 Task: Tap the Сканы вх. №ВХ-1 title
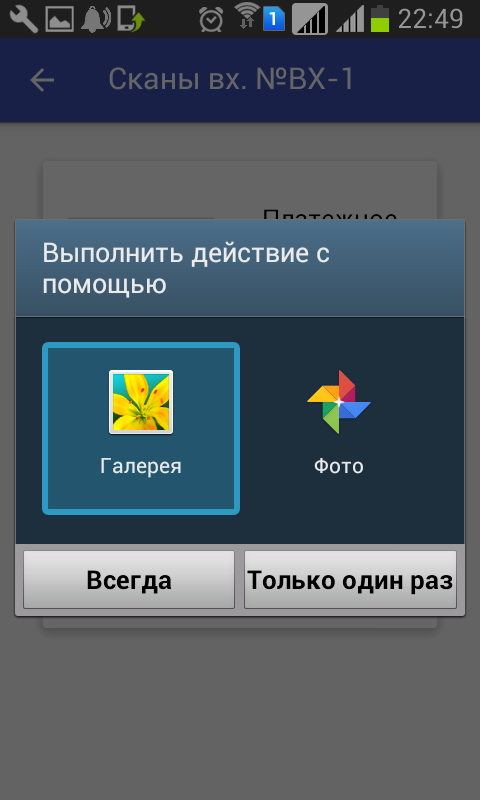(231, 80)
